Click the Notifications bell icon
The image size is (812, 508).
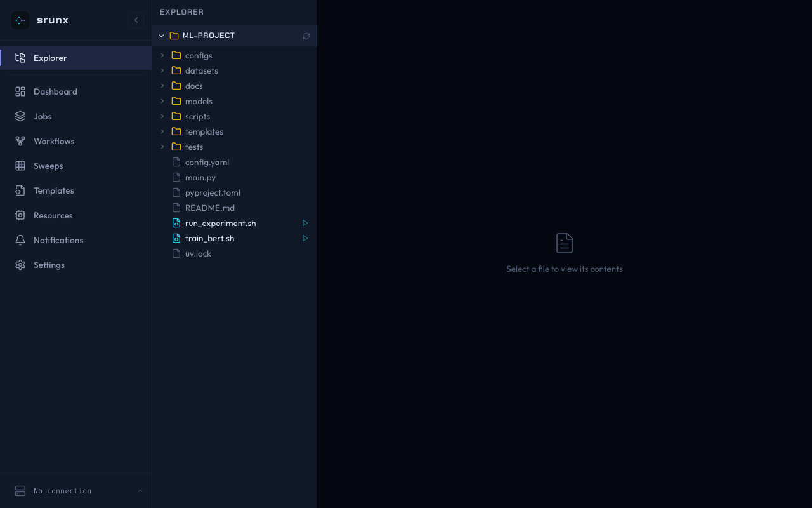20,240
